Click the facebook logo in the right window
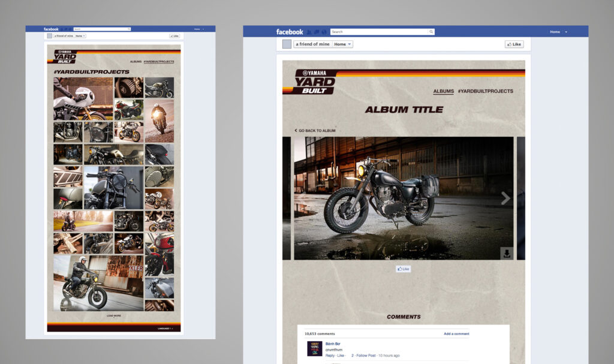Screen dimensions: 614x364 click(x=290, y=32)
